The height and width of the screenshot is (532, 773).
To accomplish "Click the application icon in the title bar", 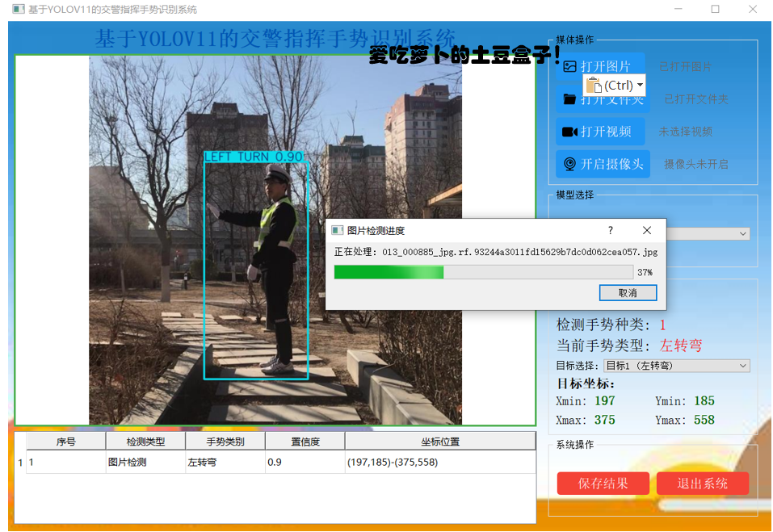I will click(x=19, y=10).
